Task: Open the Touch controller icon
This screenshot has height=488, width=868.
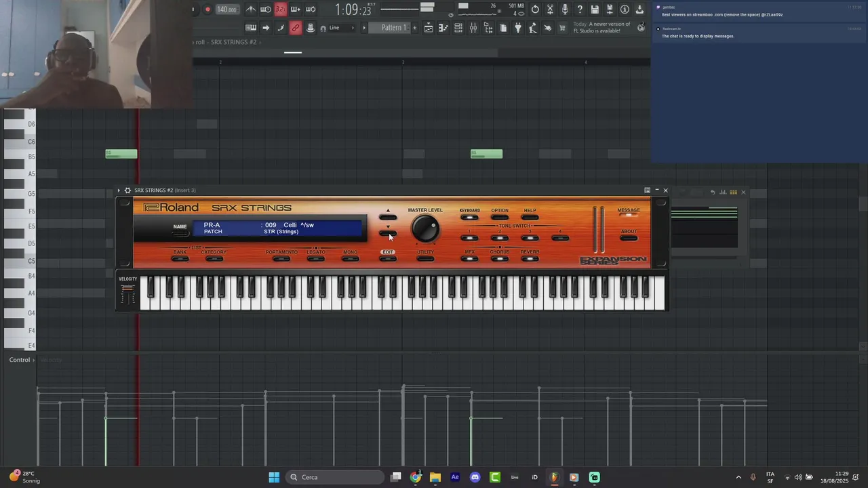Action: tap(548, 28)
